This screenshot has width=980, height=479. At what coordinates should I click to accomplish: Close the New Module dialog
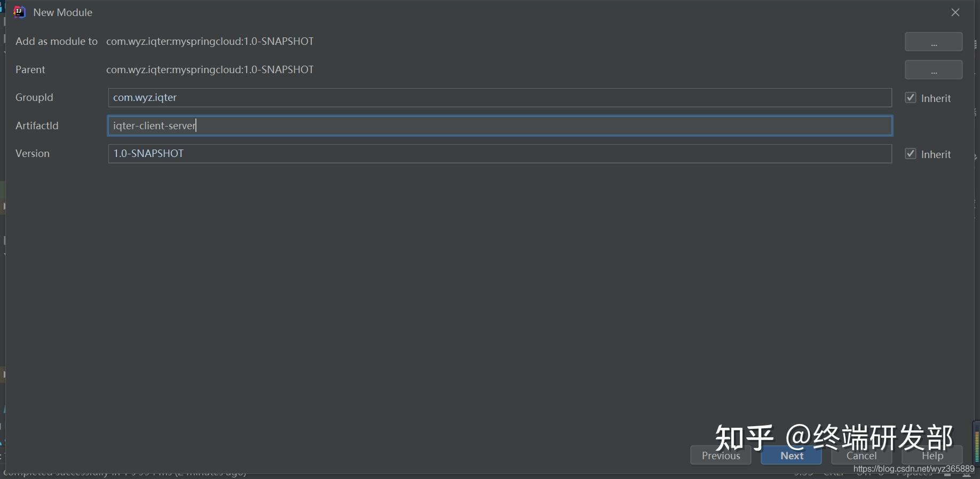pyautogui.click(x=955, y=12)
